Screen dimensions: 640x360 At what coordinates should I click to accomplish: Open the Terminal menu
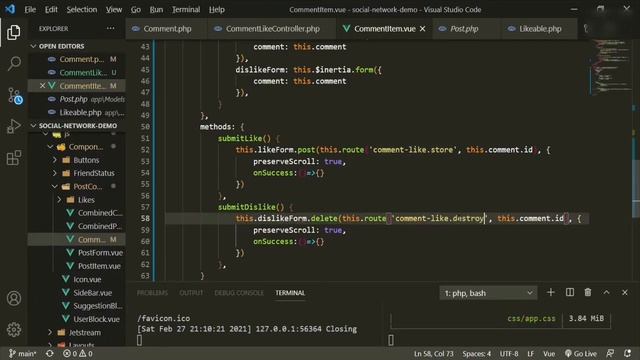point(186,9)
